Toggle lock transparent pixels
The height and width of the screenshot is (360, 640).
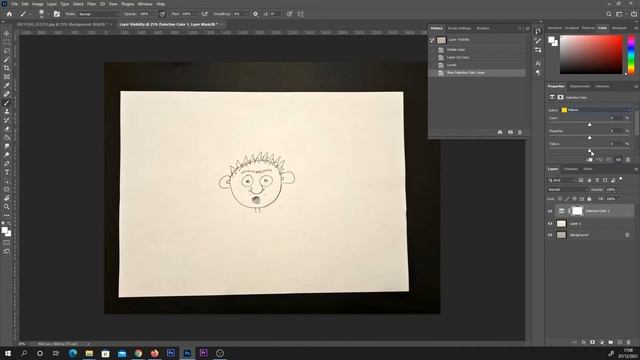(x=560, y=199)
